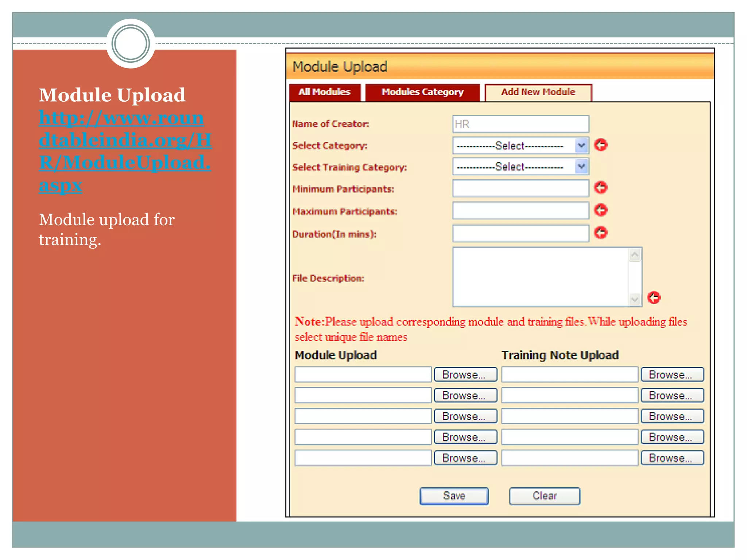Click second Training Note Upload file path field
747x560 pixels.
(570, 395)
